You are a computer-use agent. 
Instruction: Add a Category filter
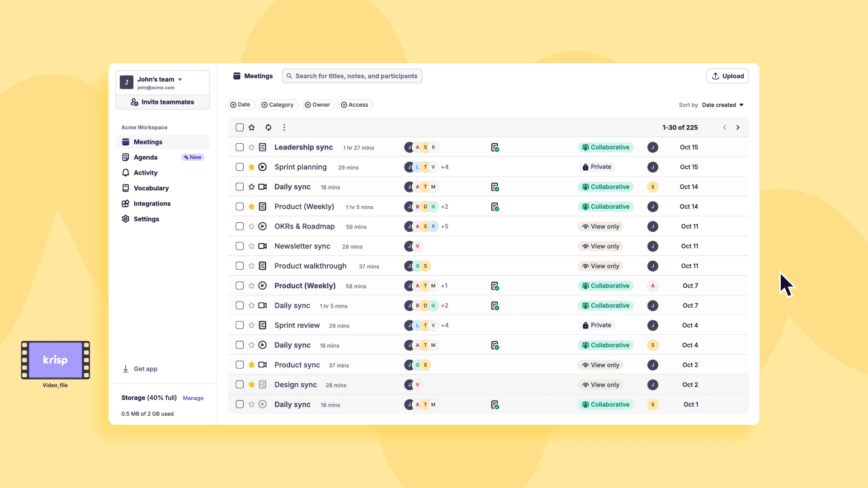click(278, 105)
